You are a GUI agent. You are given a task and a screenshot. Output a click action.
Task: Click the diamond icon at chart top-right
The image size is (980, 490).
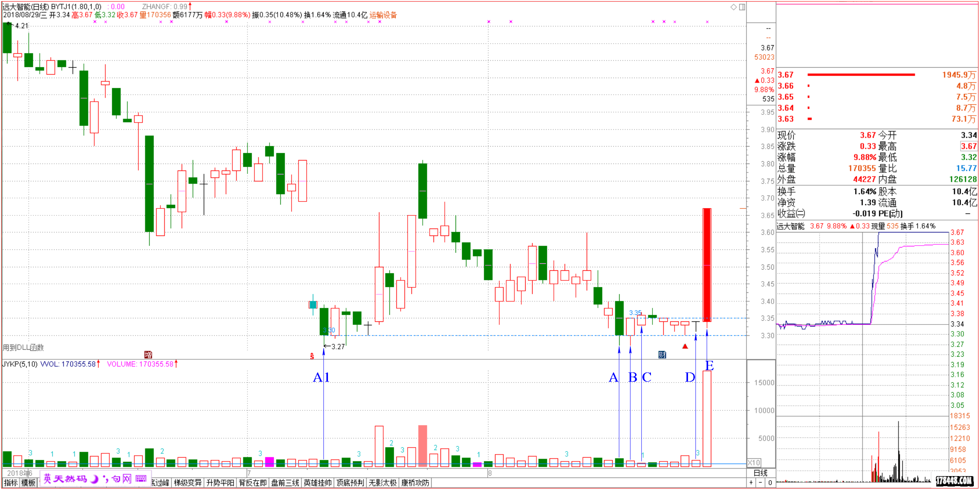(733, 7)
